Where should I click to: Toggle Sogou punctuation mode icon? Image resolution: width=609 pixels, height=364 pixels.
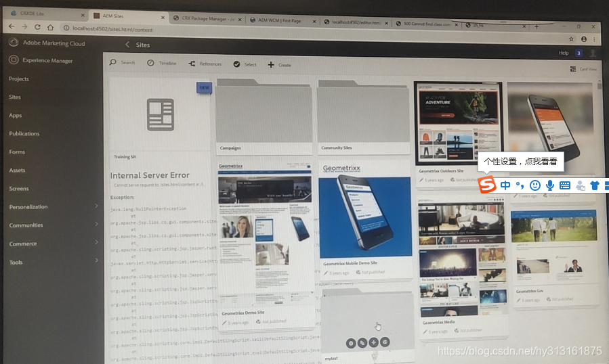tap(520, 185)
